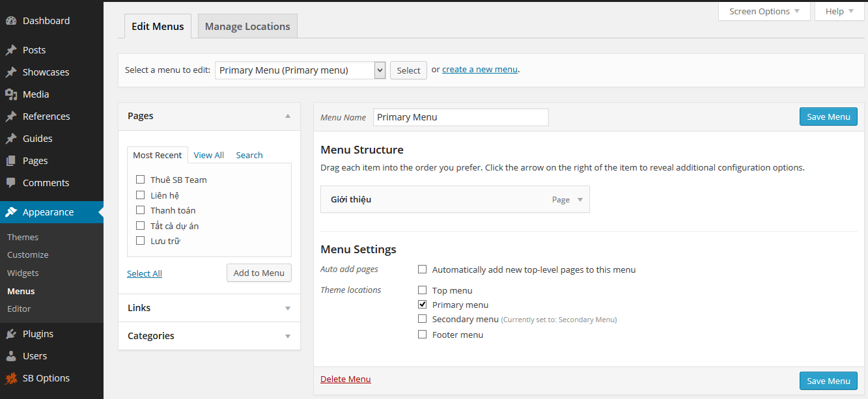Click the Showcases pin icon
Screen dimensions: 868x399
(x=11, y=72)
